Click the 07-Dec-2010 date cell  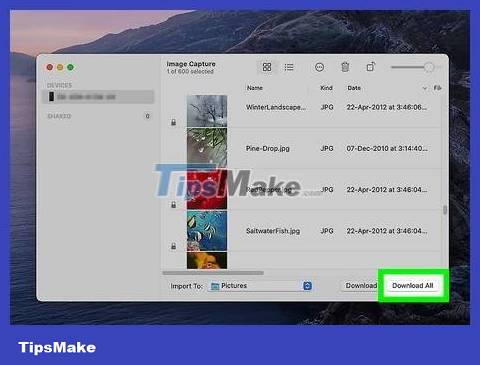tap(387, 148)
